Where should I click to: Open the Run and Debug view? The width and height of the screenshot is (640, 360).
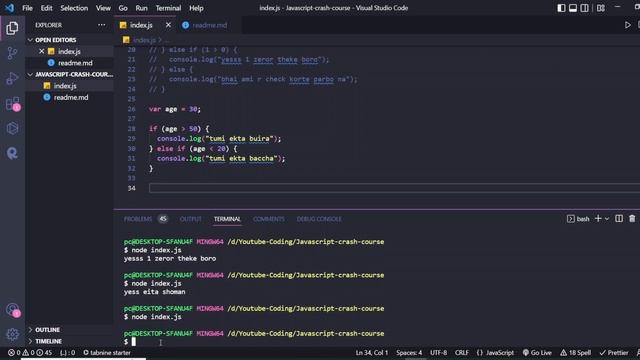point(12,78)
